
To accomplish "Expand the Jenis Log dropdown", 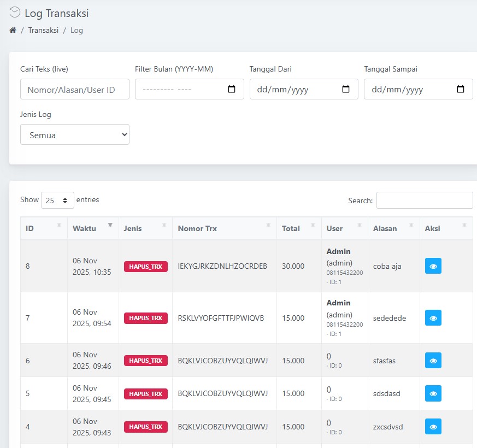I will click(x=74, y=134).
